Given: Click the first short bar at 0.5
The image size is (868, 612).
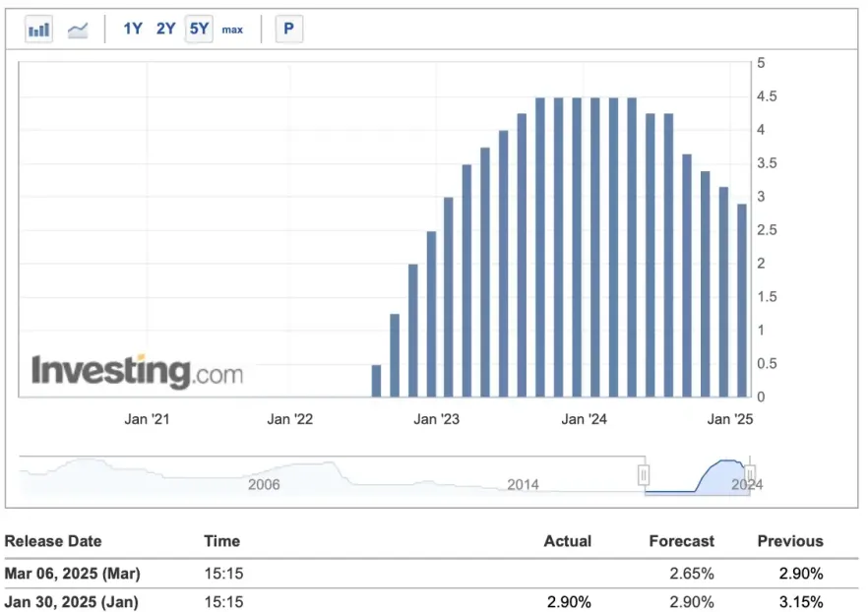Looking at the screenshot, I should point(376,381).
